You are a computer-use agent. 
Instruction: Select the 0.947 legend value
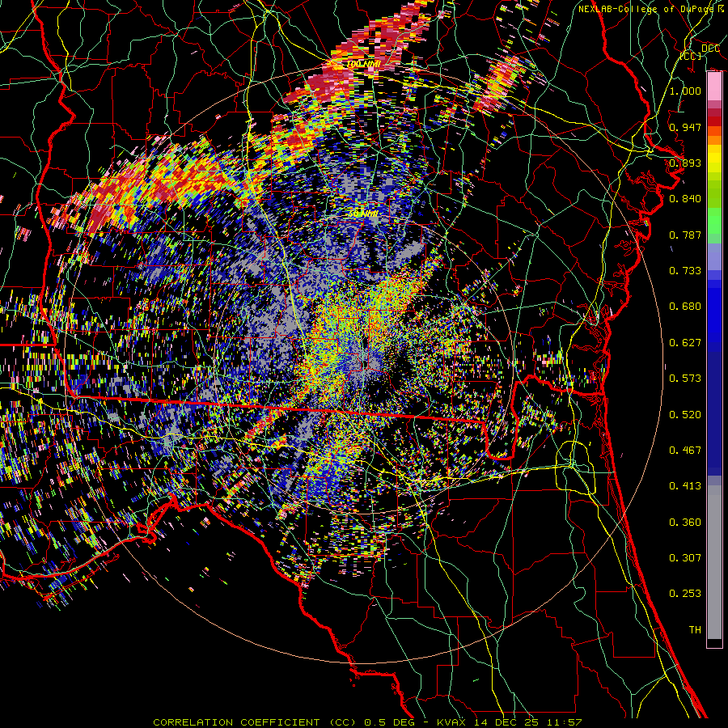685,127
